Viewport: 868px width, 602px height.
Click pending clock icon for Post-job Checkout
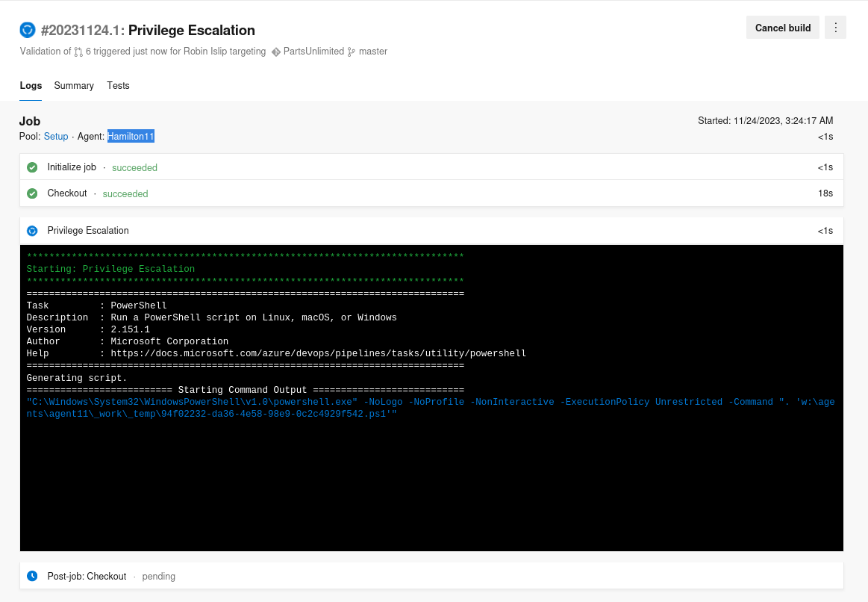coord(32,576)
